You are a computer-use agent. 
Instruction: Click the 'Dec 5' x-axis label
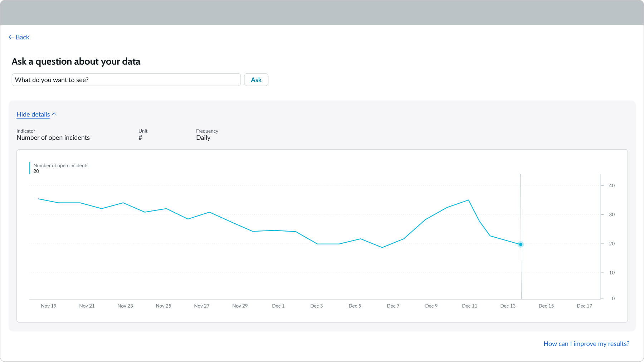(355, 306)
